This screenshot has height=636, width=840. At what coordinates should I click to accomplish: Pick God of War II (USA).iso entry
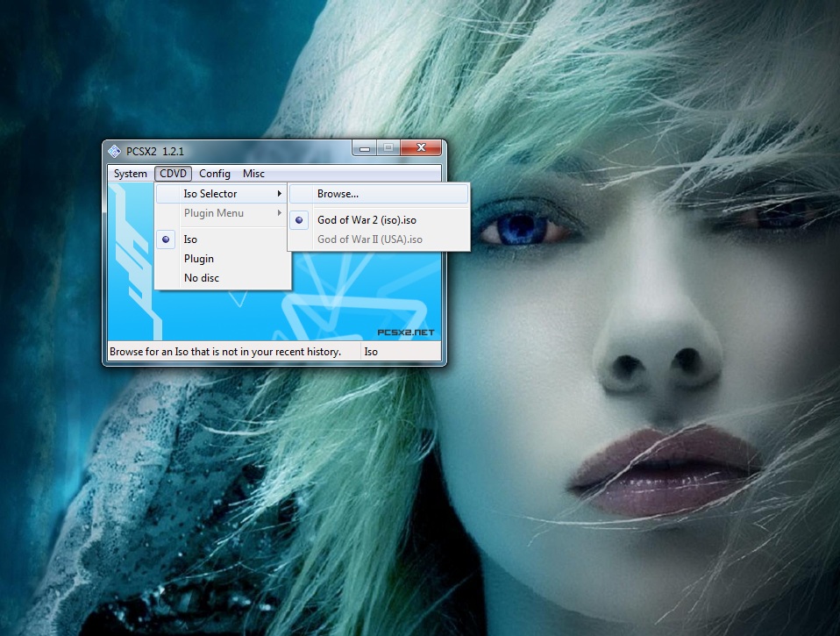[x=370, y=239]
